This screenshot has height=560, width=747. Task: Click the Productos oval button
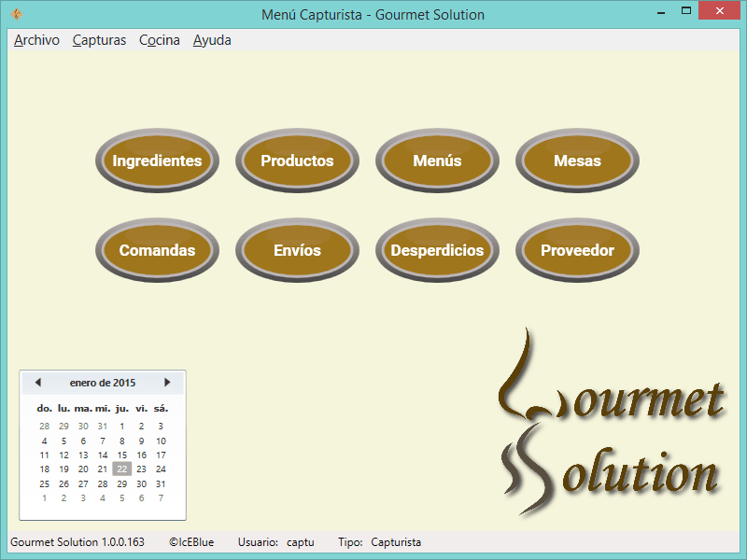[x=297, y=161]
